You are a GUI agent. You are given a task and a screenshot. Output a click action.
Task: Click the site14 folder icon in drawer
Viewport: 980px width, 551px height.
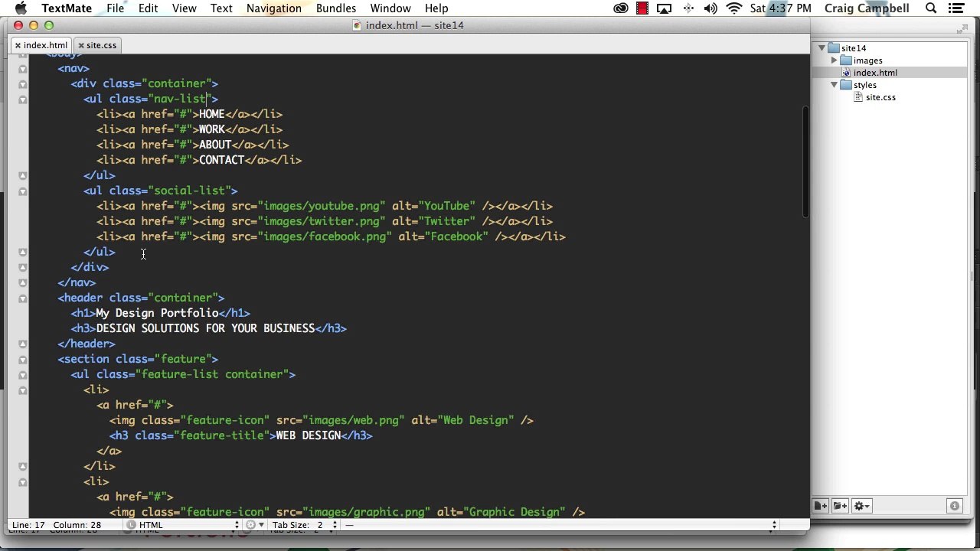[835, 48]
